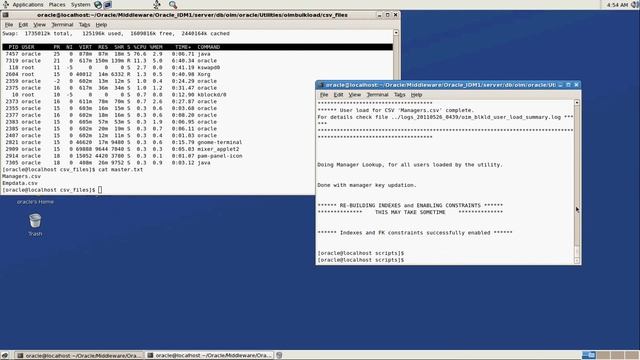Click the trash applet in the bottom panel
Screen dimensions: 640x360
279,356
